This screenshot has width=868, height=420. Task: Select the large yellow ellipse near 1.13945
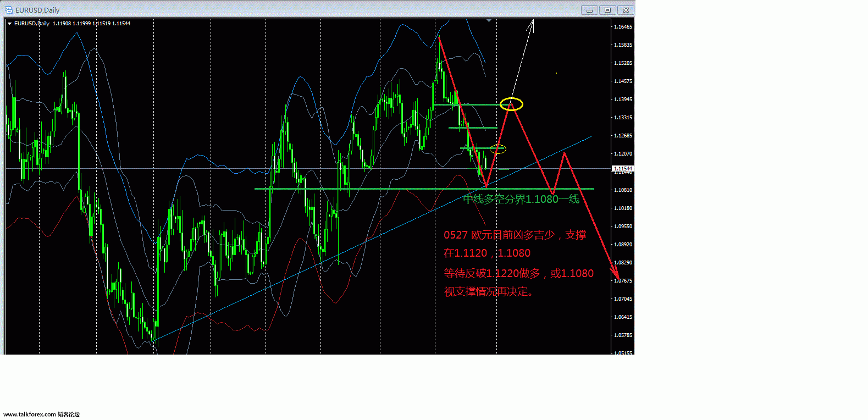click(512, 104)
